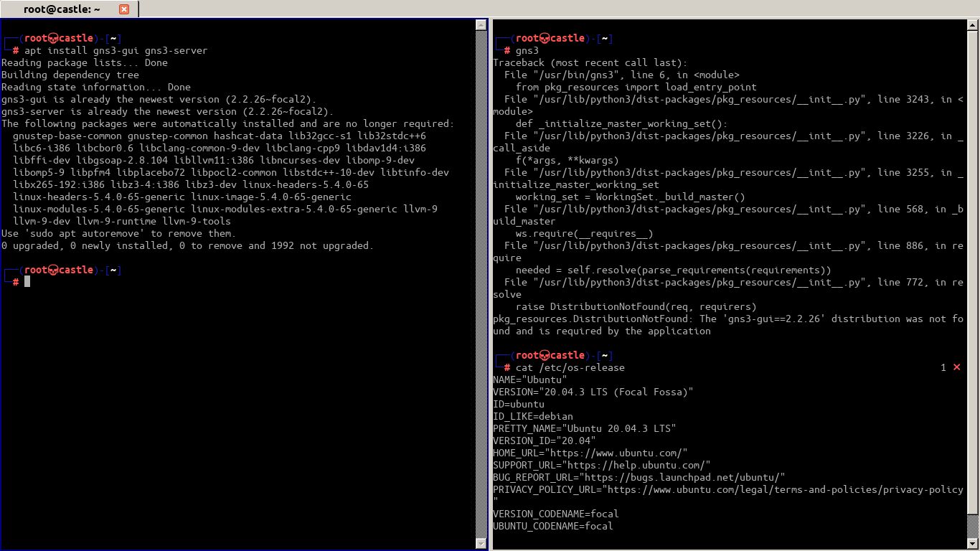Click the PRIVACY_POLICY_URL link text
980x551 pixels.
(786, 489)
